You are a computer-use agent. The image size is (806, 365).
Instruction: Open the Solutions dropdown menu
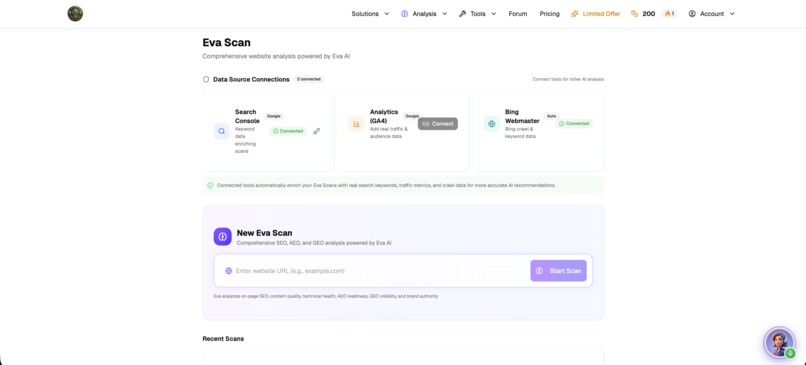pyautogui.click(x=370, y=14)
